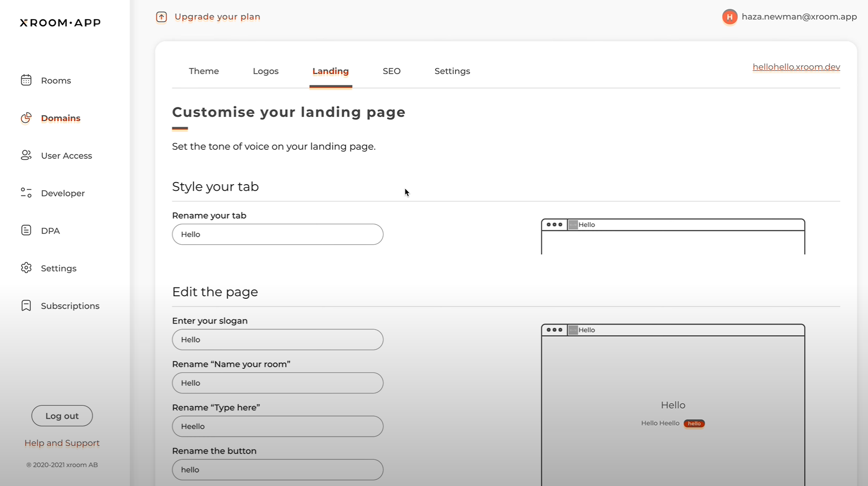The height and width of the screenshot is (486, 868).
Task: Click the Rename your tab input field
Action: click(278, 235)
